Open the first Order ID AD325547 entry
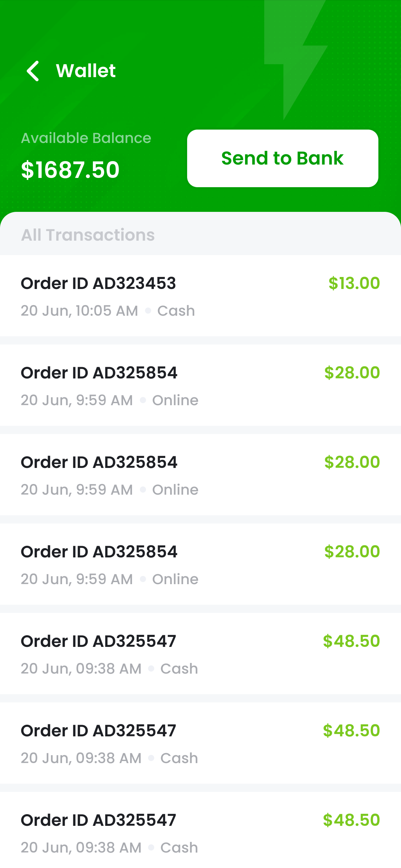The image size is (401, 868). [98, 641]
